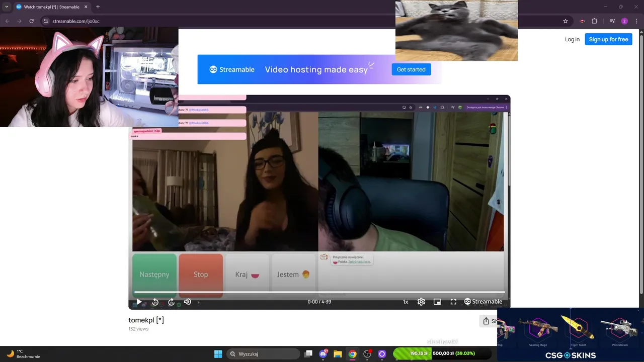Screen dimensions: 644x362
Task: Click the 0:00 / 4:39 time display
Action: tap(319, 302)
